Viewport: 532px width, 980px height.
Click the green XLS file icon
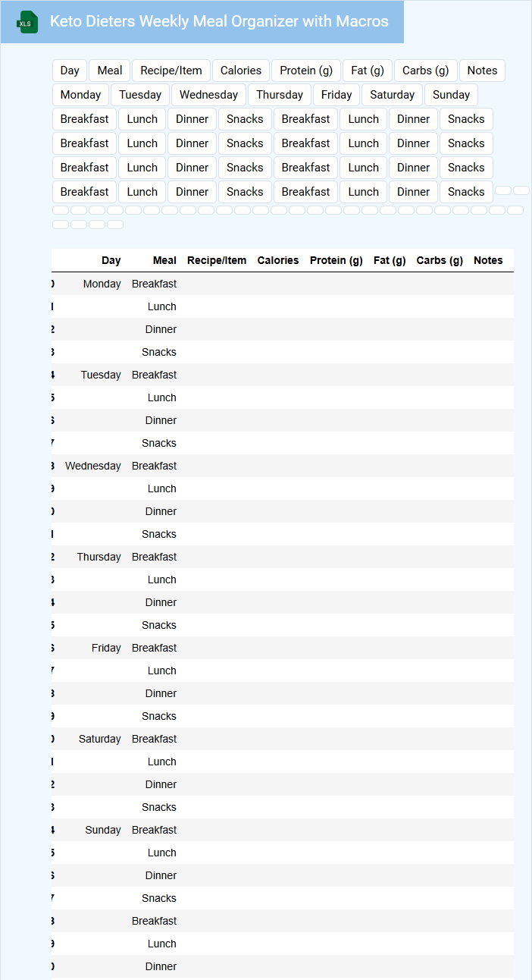tap(28, 22)
